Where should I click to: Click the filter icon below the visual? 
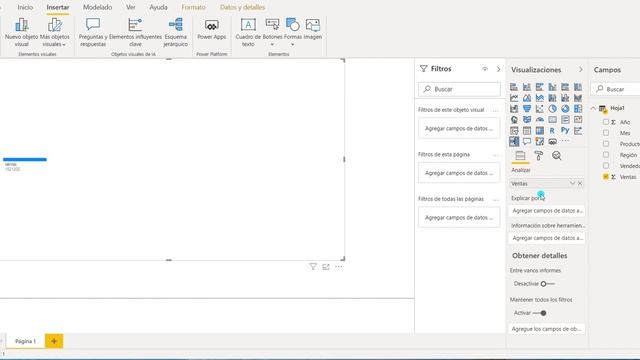point(313,267)
